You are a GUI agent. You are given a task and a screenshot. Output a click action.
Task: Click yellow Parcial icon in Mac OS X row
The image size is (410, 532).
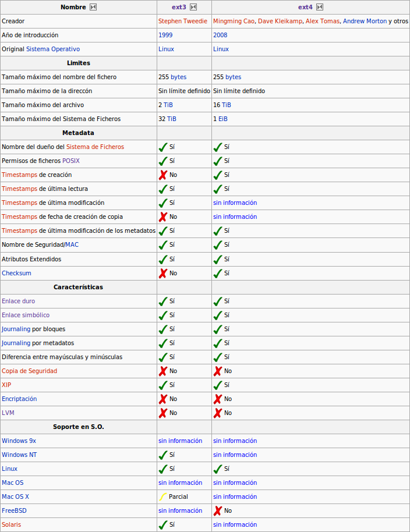coord(163,496)
